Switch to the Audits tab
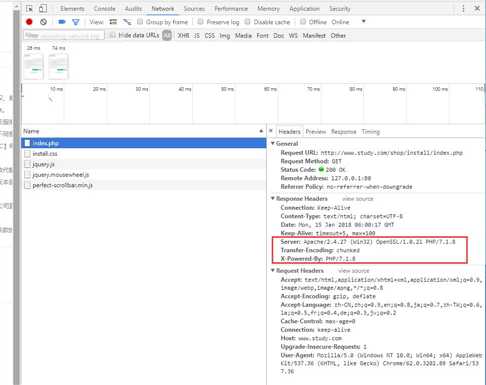Viewport: 486px width, 385px height. [x=133, y=9]
